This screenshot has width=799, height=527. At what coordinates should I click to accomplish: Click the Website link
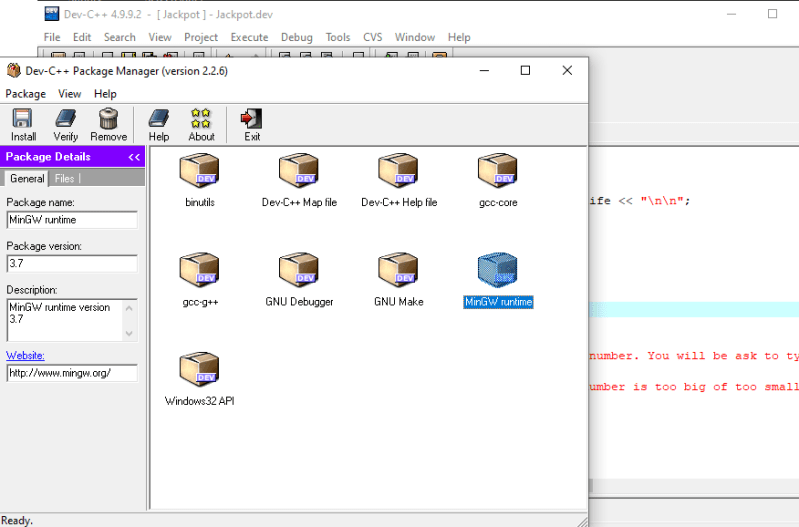(25, 355)
